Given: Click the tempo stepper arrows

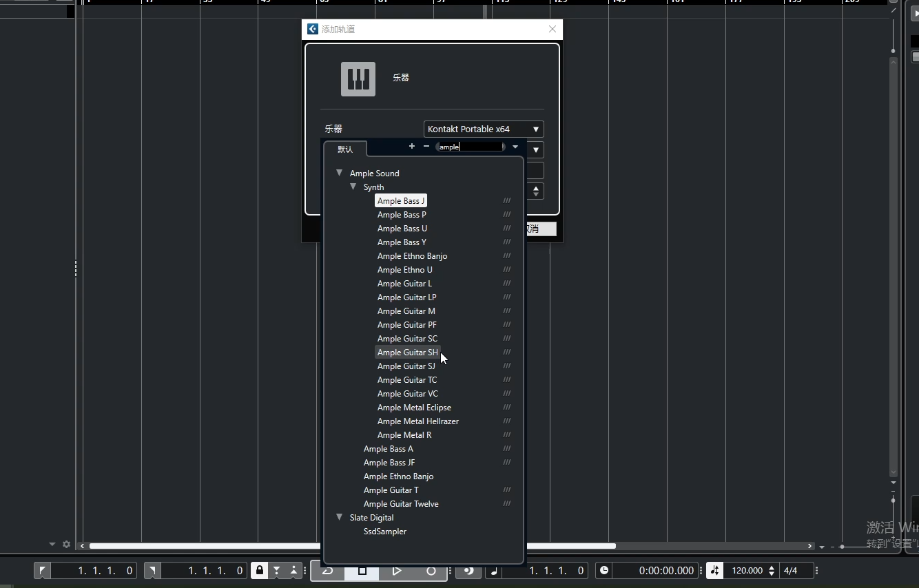Looking at the screenshot, I should 772,570.
